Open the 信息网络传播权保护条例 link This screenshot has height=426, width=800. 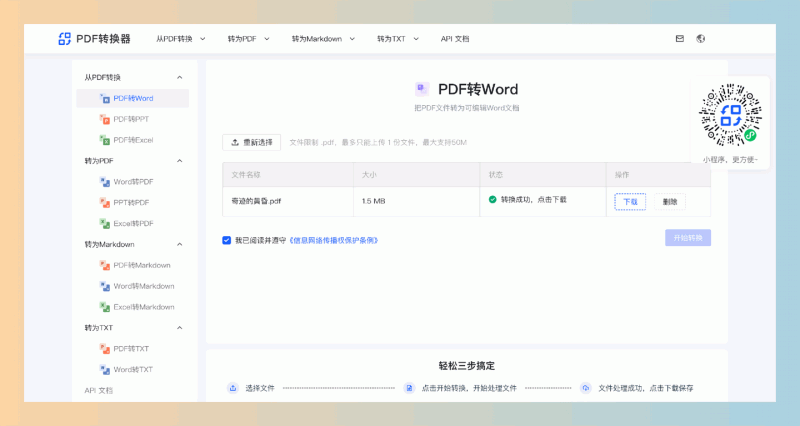coord(334,240)
